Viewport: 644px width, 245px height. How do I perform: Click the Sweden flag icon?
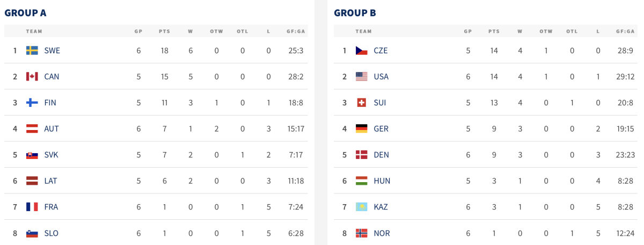pos(32,51)
